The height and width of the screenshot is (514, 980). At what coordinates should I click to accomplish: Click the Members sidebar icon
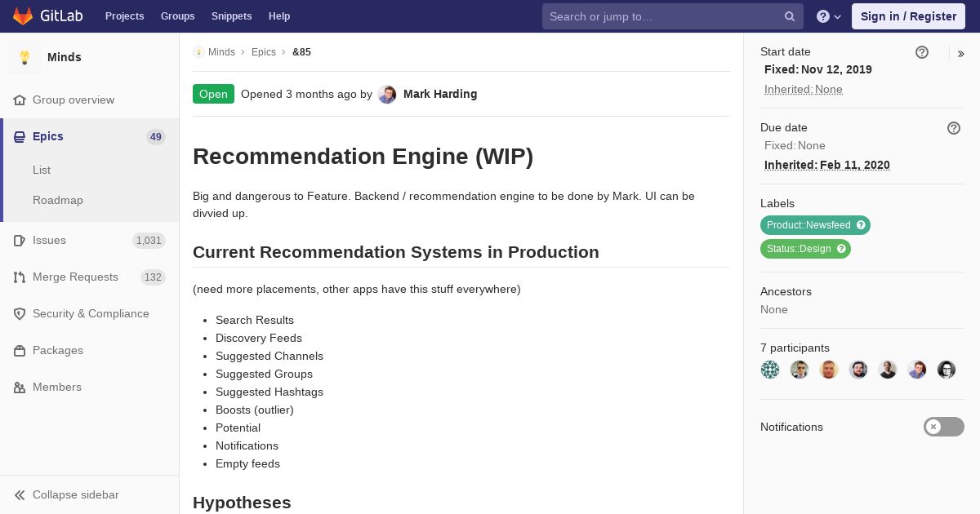20,387
